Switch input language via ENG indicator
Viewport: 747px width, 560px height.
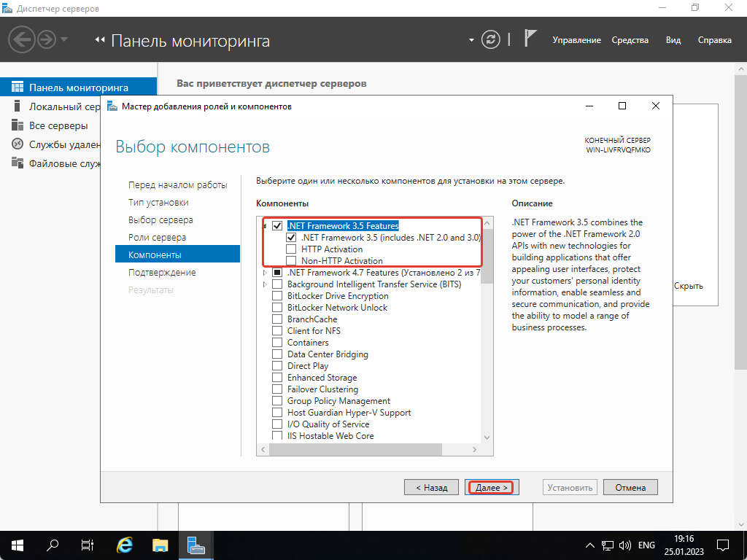click(x=646, y=545)
